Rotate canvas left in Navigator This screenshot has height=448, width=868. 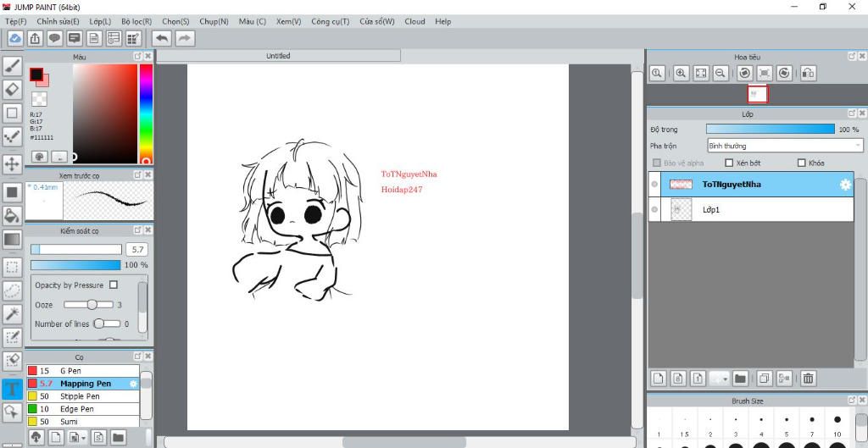tap(745, 73)
